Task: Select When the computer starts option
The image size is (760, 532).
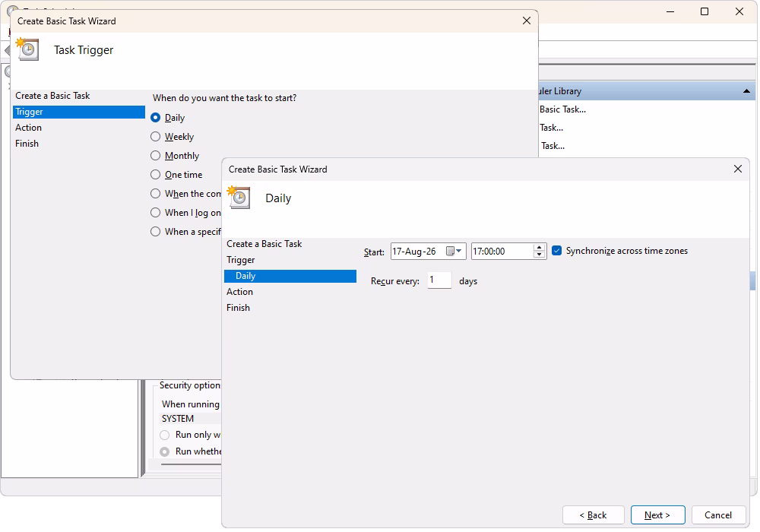Action: tap(156, 193)
